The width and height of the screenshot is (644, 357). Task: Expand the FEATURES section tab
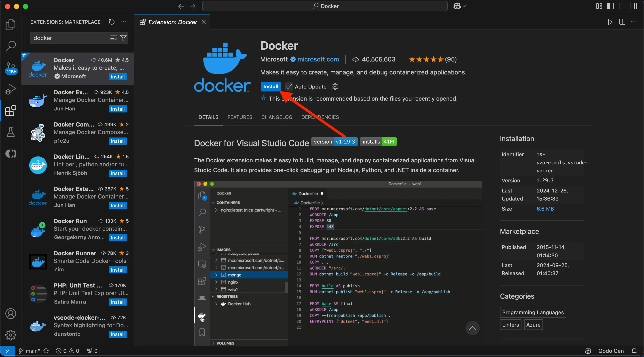pos(239,117)
